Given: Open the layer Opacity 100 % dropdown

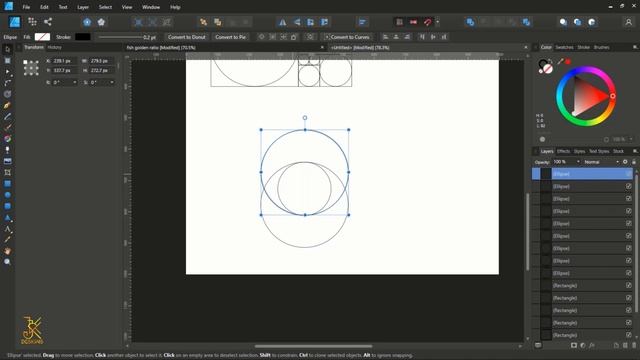Looking at the screenshot, I should coord(578,162).
